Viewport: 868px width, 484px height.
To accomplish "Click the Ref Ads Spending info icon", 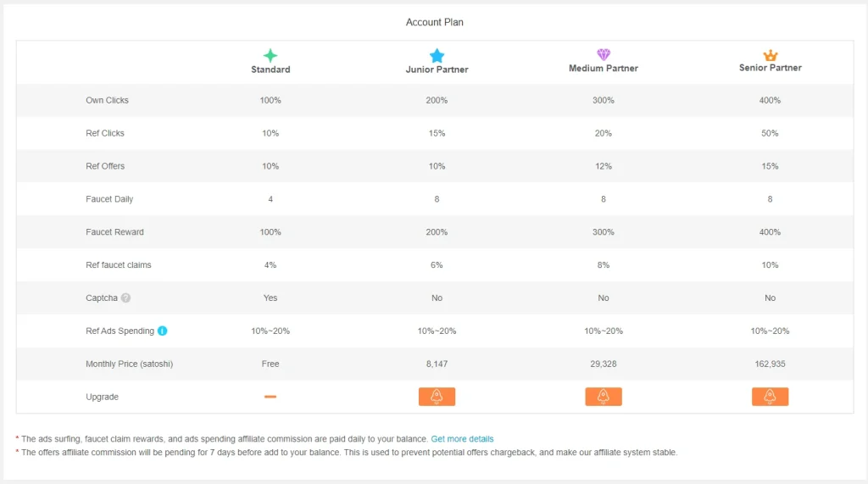I will tap(162, 331).
